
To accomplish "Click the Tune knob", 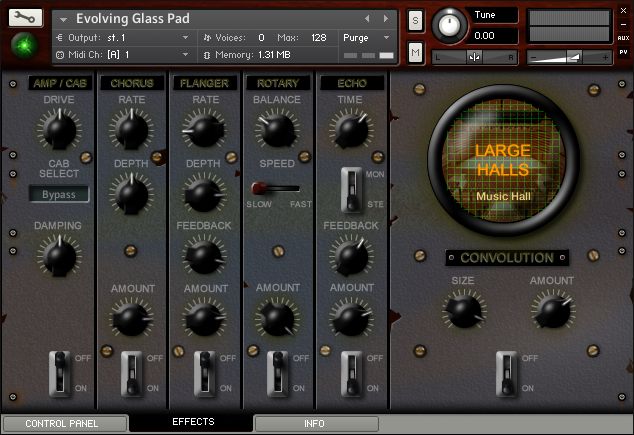I will point(449,25).
